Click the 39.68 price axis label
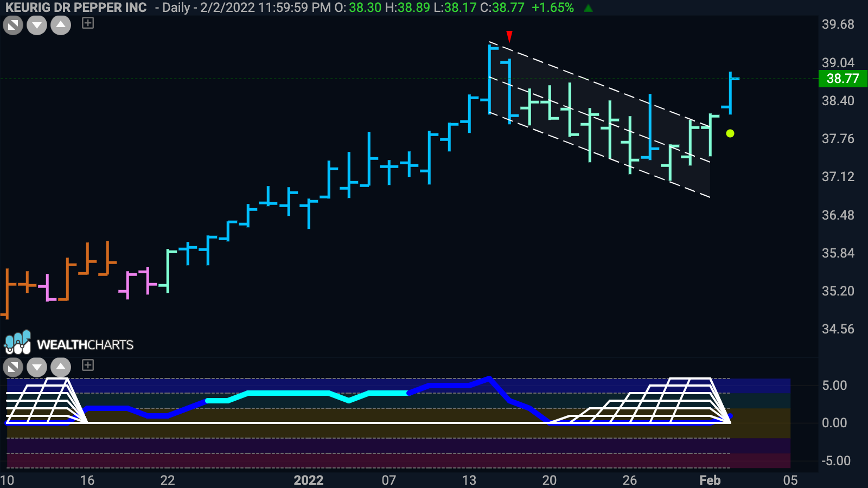The width and height of the screenshot is (868, 488). (838, 24)
